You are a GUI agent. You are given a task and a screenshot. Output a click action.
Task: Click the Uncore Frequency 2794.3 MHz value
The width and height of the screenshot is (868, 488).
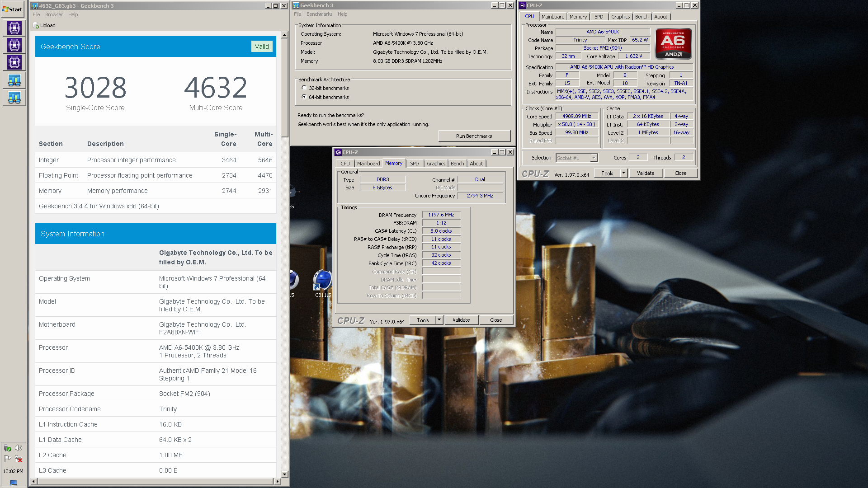(480, 196)
